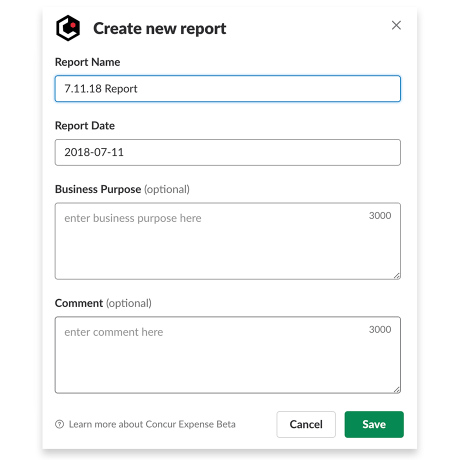Image resolution: width=460 pixels, height=460 pixels.
Task: Click the 3000 counter in Business Purpose box
Action: [380, 216]
